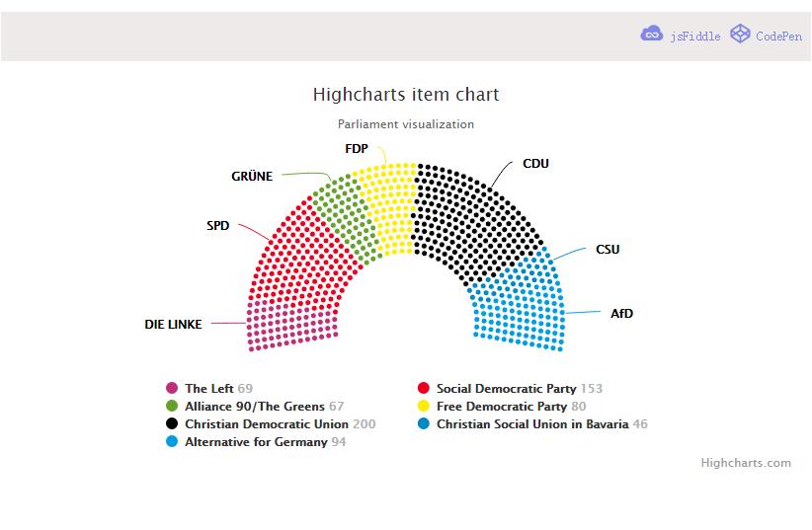
Task: Click the yellow FDP legend dot
Action: (x=424, y=407)
